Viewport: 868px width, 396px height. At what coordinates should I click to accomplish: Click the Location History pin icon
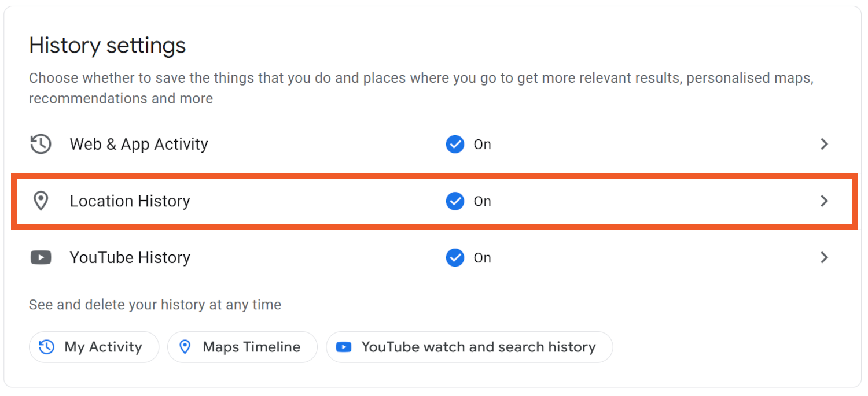(x=41, y=201)
